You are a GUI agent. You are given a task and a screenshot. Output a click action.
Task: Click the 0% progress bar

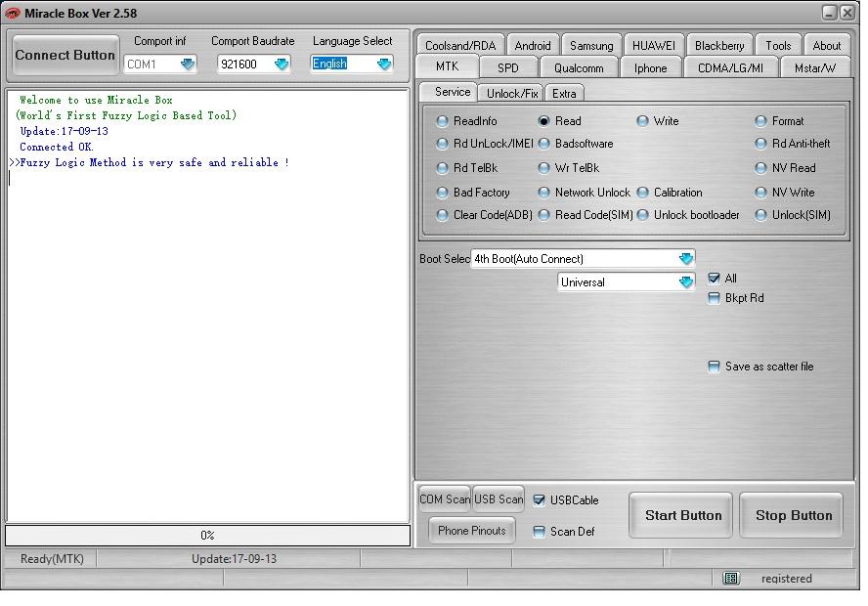207,536
